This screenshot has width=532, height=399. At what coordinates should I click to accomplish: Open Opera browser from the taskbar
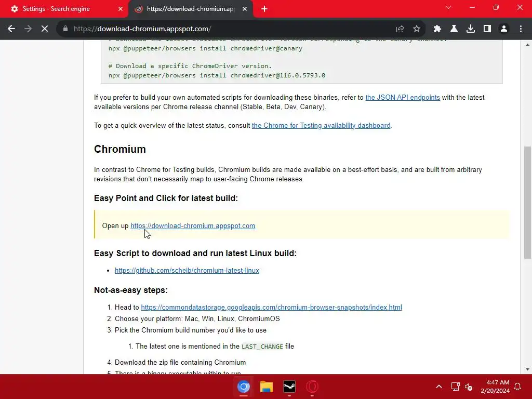pos(312,387)
